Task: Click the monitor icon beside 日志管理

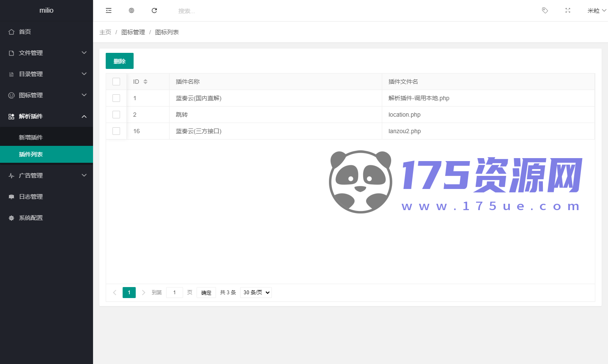Action: click(11, 197)
